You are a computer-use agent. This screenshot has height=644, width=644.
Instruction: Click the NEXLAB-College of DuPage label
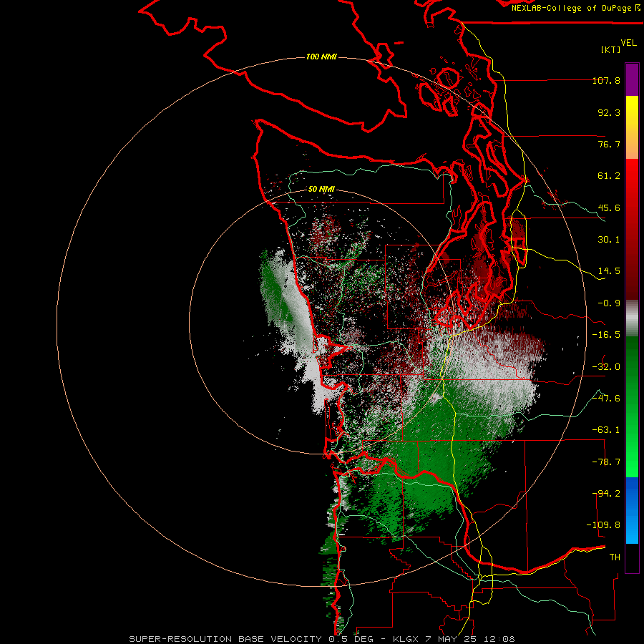click(x=576, y=8)
